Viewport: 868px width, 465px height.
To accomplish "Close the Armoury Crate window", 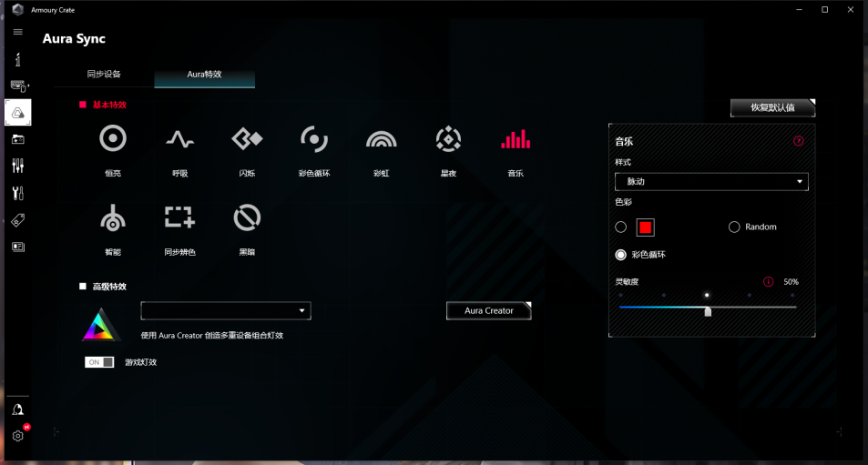I will (851, 9).
